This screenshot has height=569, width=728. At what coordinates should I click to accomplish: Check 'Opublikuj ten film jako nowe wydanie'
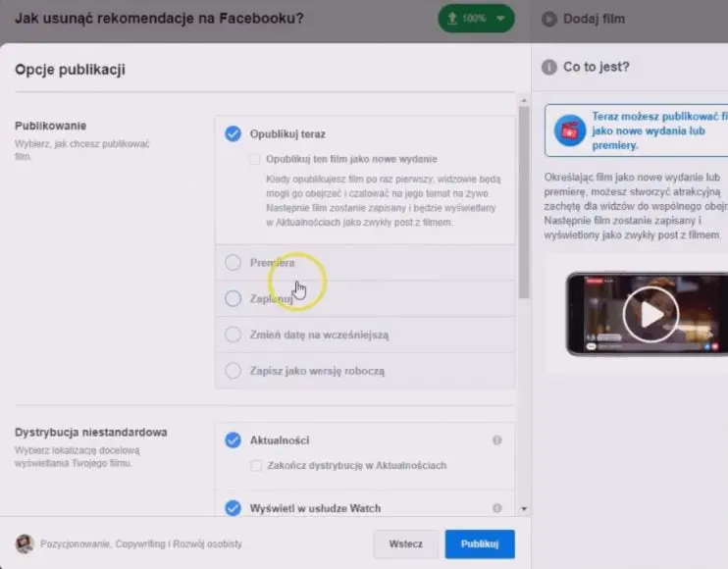[x=254, y=159]
